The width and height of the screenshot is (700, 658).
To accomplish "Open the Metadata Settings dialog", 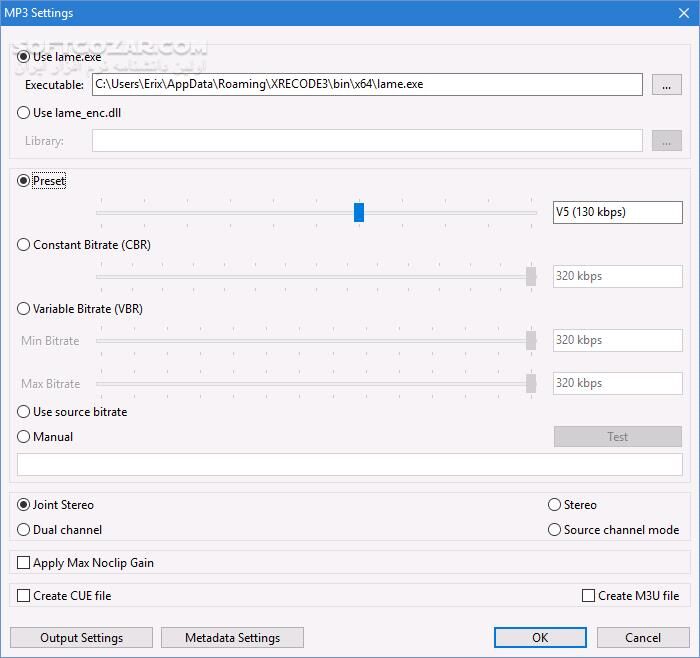I will [230, 637].
